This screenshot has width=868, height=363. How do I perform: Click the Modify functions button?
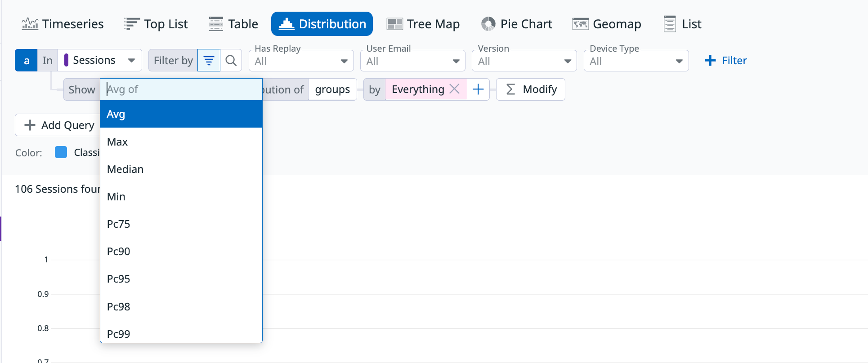point(531,89)
